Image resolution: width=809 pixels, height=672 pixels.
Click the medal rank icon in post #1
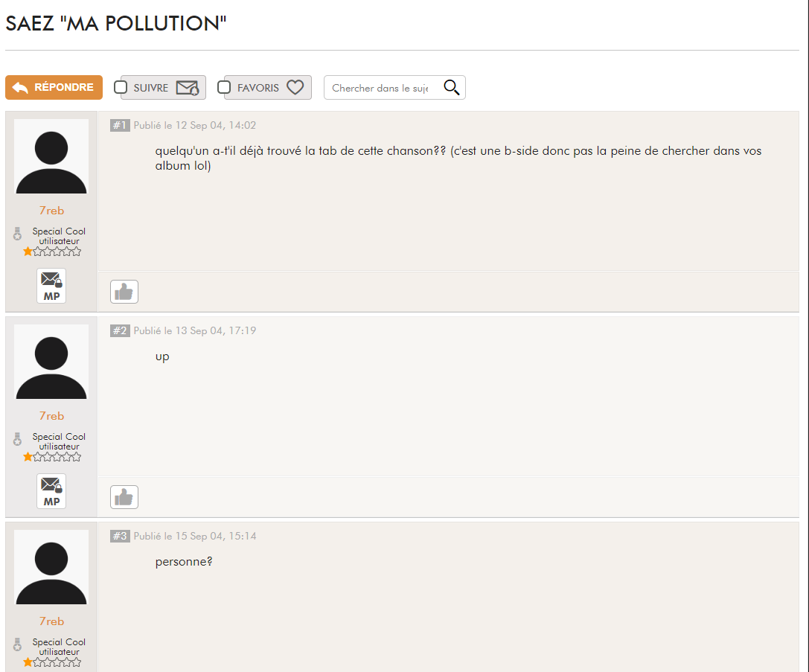click(x=18, y=234)
